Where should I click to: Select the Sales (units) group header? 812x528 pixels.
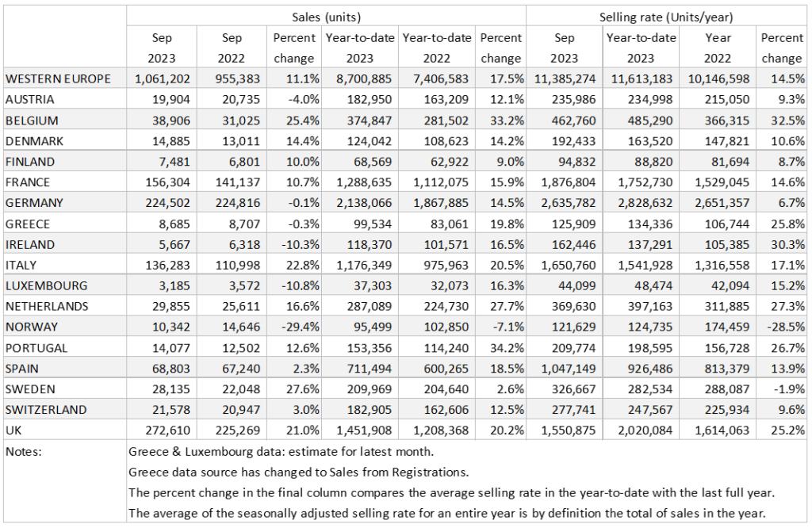click(326, 16)
